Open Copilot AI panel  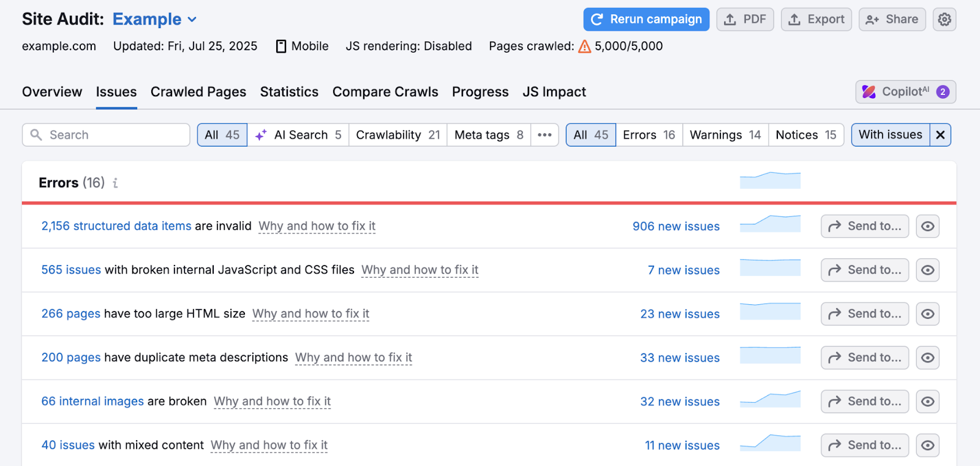click(905, 92)
